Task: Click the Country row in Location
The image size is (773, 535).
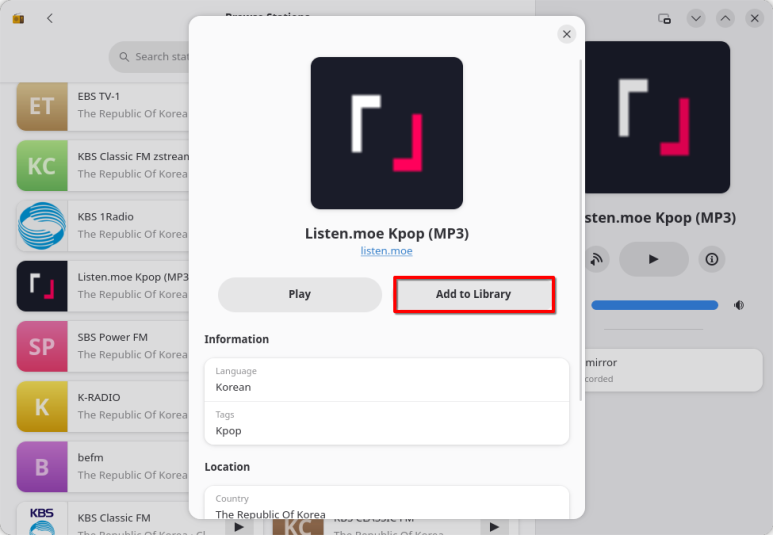Action: click(386, 502)
